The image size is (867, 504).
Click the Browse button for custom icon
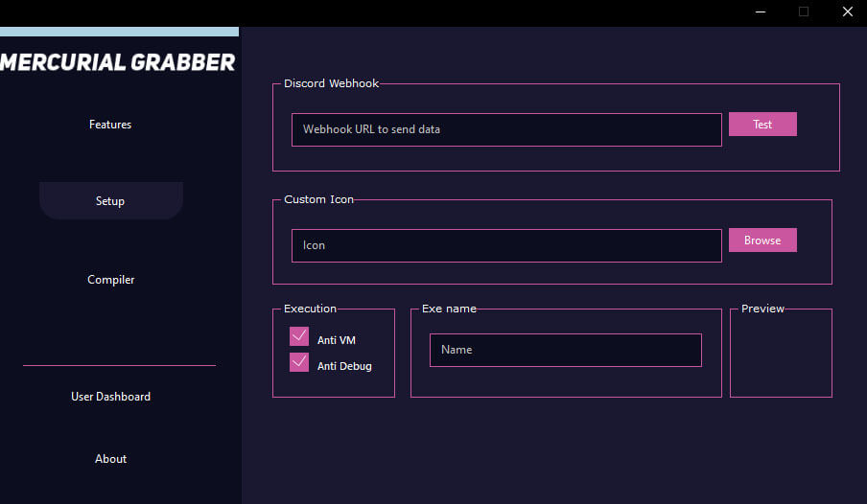pyautogui.click(x=762, y=240)
